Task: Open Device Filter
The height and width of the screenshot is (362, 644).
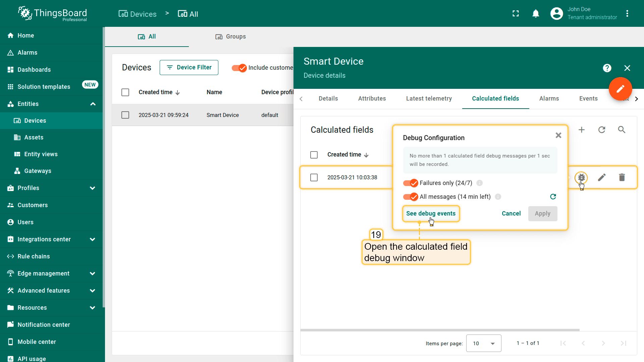Action: (189, 67)
